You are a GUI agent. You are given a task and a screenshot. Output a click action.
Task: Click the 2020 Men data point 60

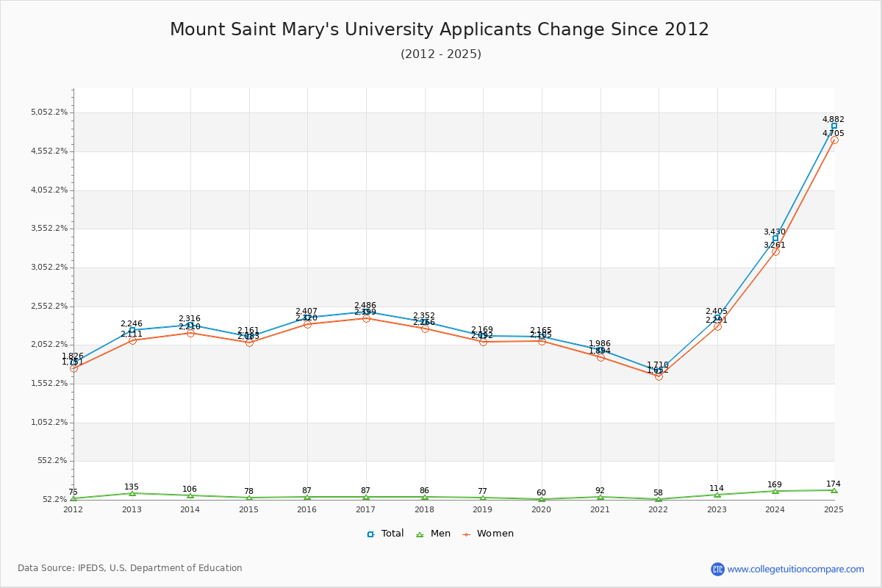click(x=542, y=499)
